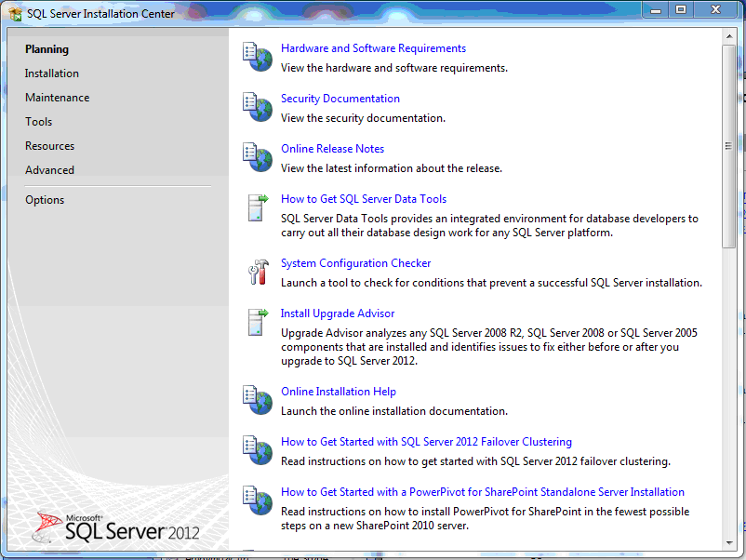Go to the Resources page

click(50, 146)
